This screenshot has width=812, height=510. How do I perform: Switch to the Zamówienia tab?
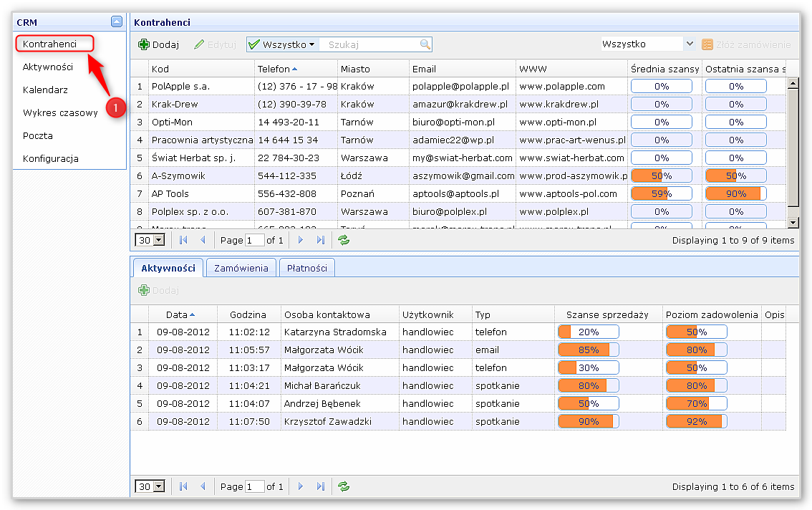click(241, 268)
